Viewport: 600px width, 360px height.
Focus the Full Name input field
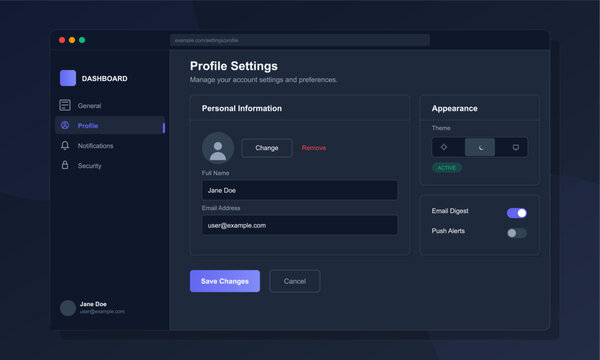(300, 190)
